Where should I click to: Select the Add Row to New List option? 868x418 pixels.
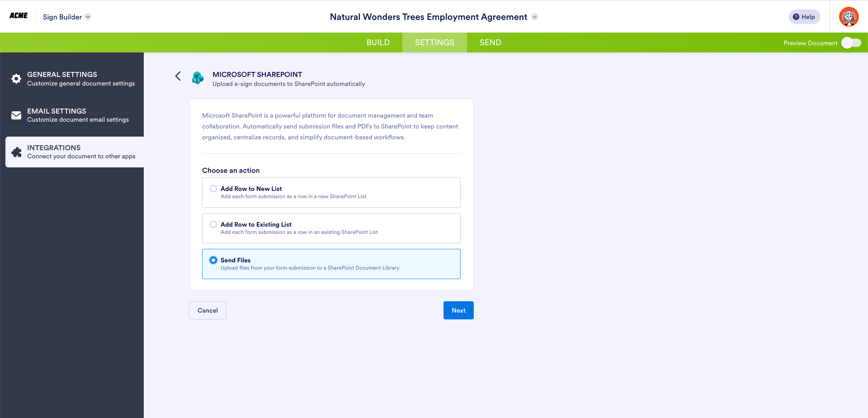(213, 188)
